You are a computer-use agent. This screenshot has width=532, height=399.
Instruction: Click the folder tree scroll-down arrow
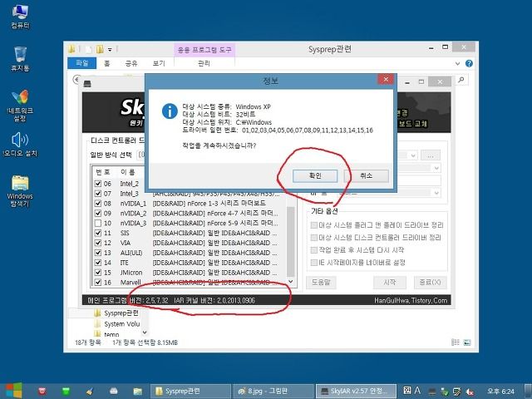tap(145, 332)
